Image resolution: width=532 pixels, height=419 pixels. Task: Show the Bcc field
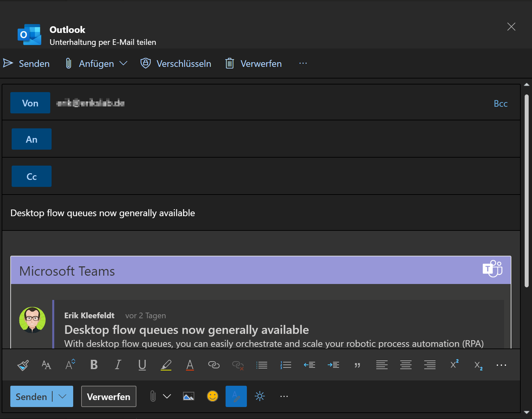[500, 104]
